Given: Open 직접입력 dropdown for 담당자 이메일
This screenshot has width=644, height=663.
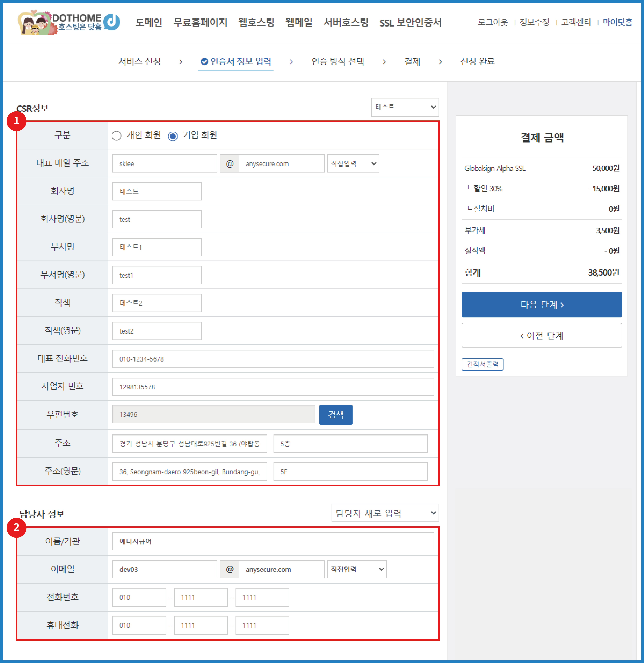Looking at the screenshot, I should coord(357,569).
